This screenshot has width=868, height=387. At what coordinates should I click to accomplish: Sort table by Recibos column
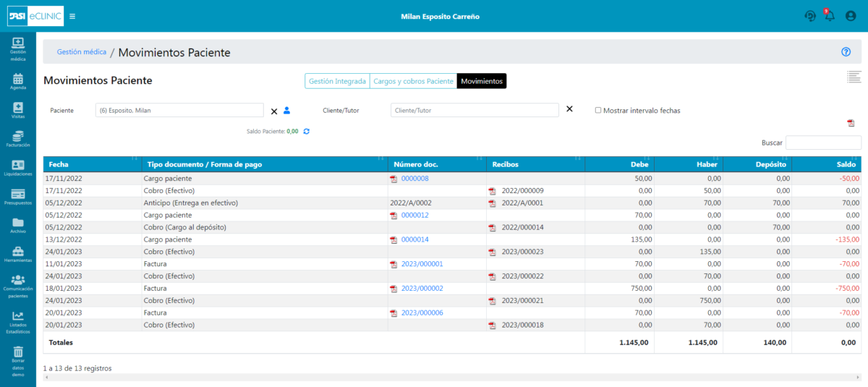(535, 164)
